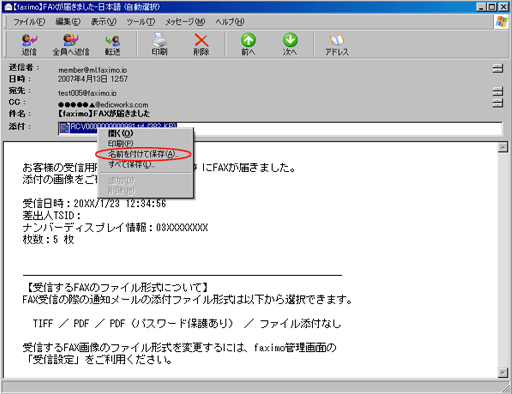Click sender address member@ml.faximo.io
This screenshot has height=394, width=512.
[93, 70]
